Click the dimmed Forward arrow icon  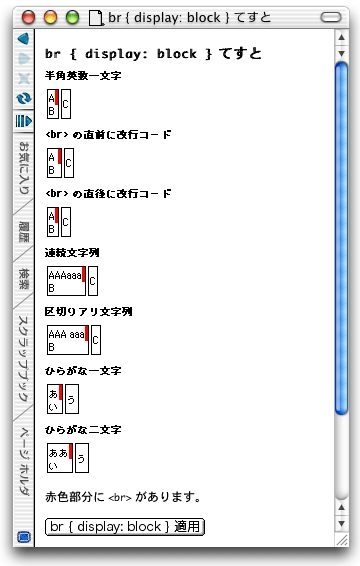point(23,58)
